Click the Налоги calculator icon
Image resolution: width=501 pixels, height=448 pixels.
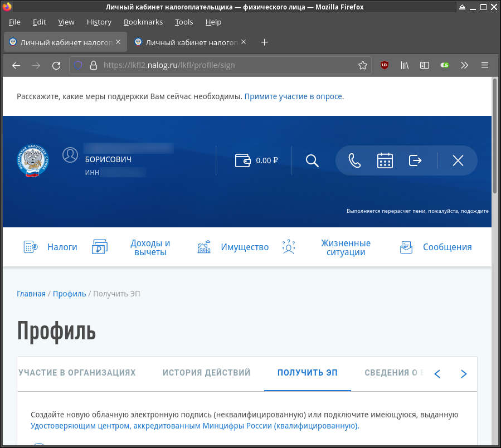(x=31, y=247)
